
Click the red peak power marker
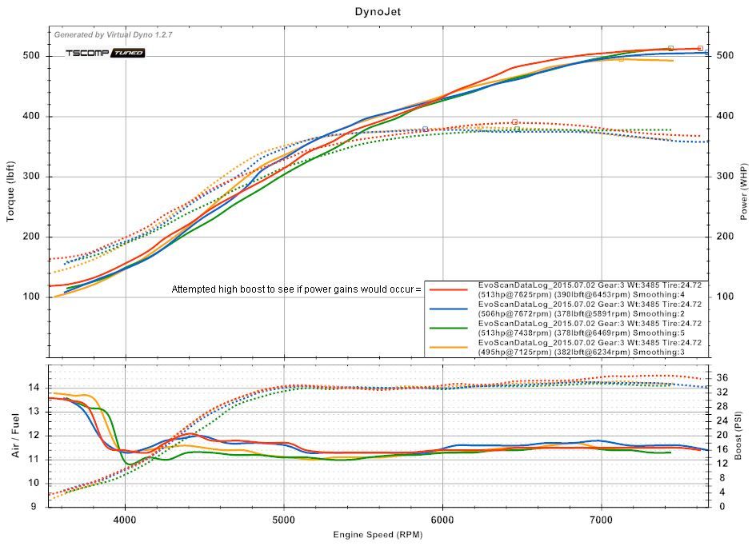[700, 49]
